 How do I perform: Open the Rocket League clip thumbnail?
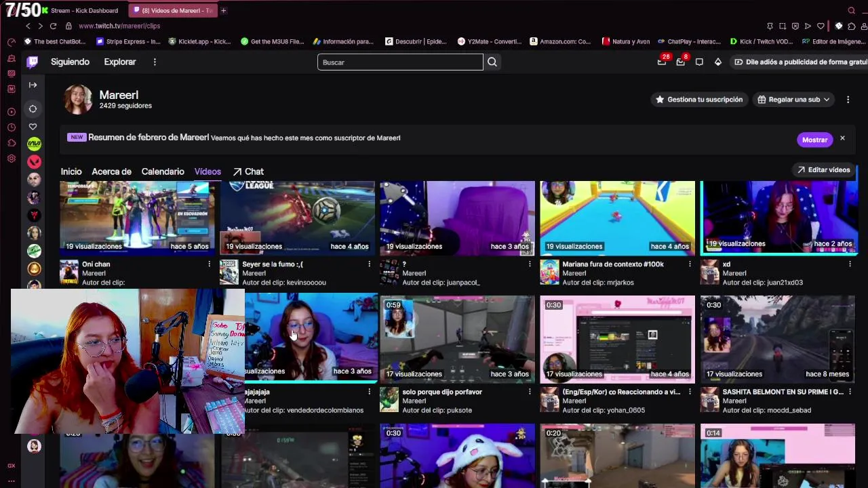coord(297,218)
